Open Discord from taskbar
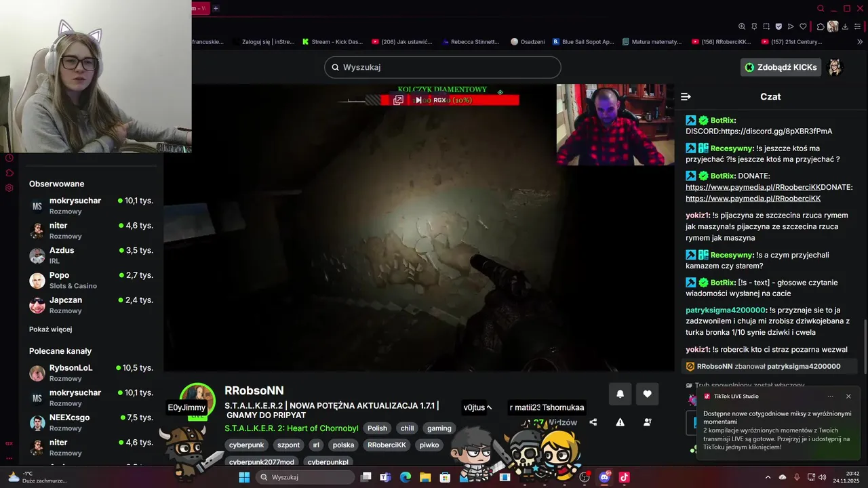Screen dimensions: 868x488 604,477
